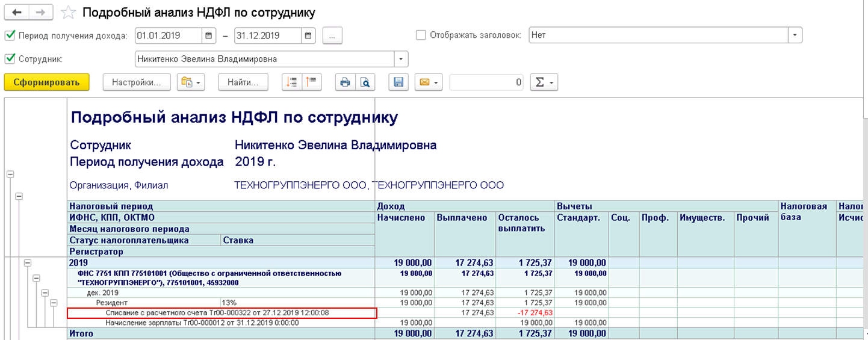868x340 pixels.
Task: Collapse the 2019 tax period group
Action: (x=27, y=263)
